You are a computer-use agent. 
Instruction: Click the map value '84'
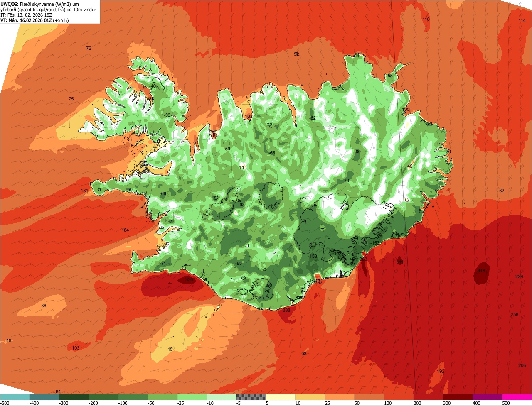tap(58, 391)
